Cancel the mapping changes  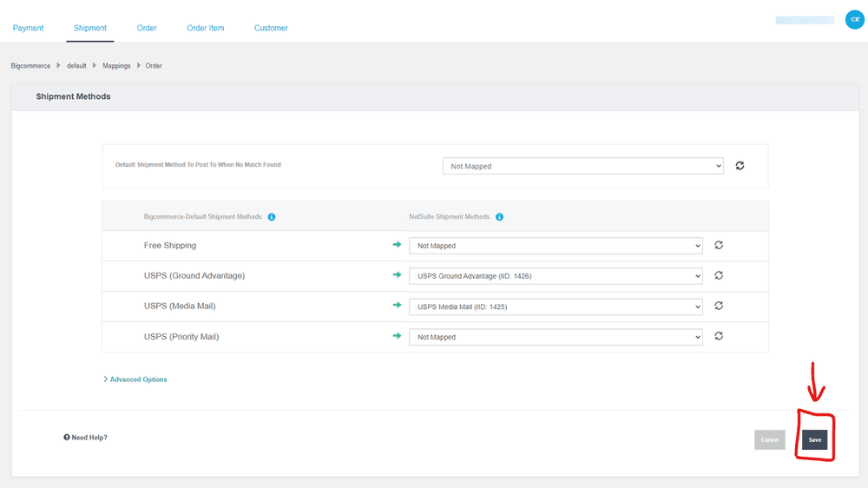point(769,440)
